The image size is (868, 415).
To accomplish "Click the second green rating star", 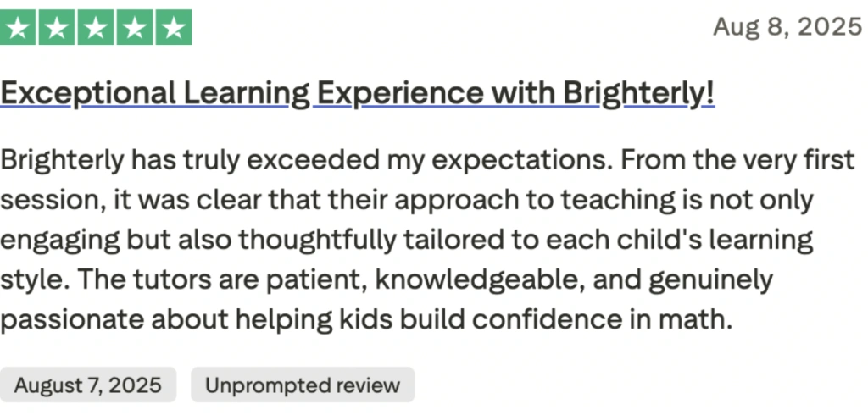I will (58, 28).
